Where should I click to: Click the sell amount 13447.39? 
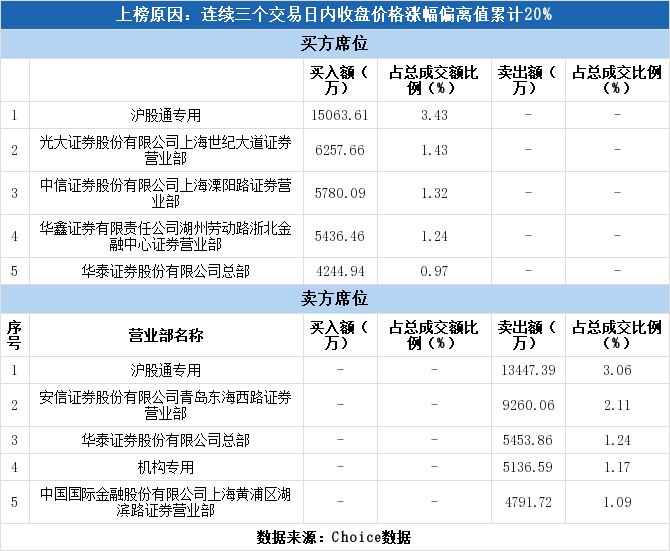tap(528, 370)
